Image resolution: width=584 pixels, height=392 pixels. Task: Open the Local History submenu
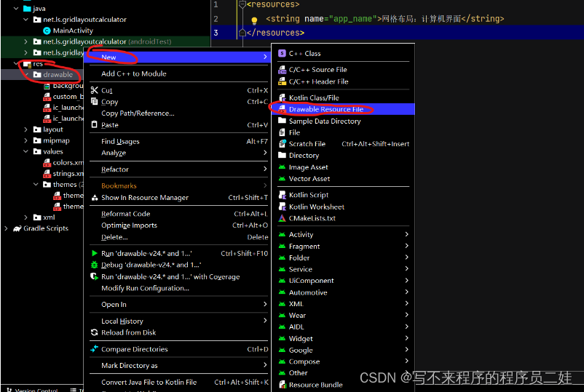[x=178, y=321]
